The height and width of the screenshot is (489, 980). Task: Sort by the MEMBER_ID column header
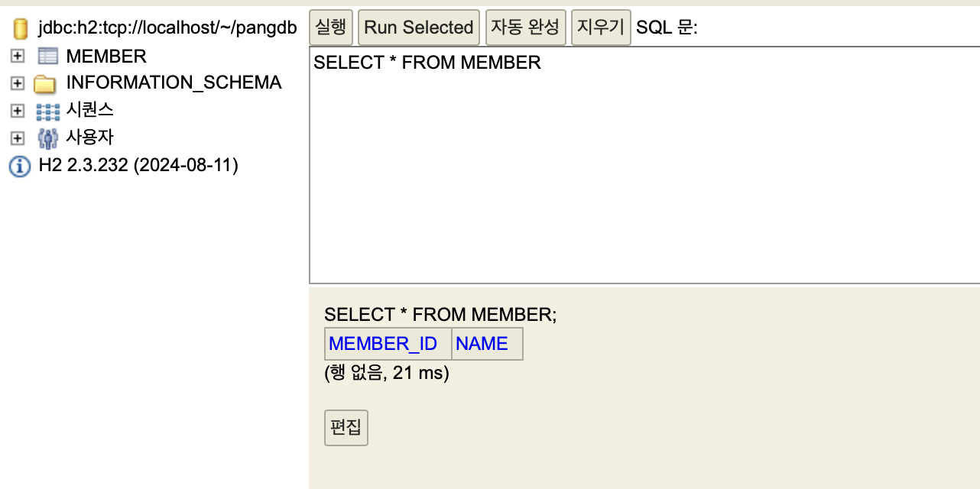click(383, 344)
